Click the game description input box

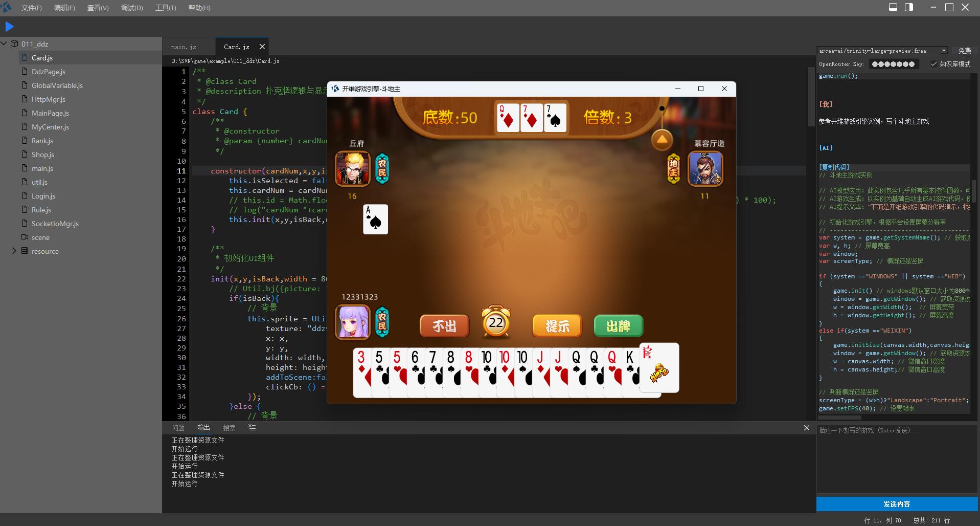coord(897,459)
